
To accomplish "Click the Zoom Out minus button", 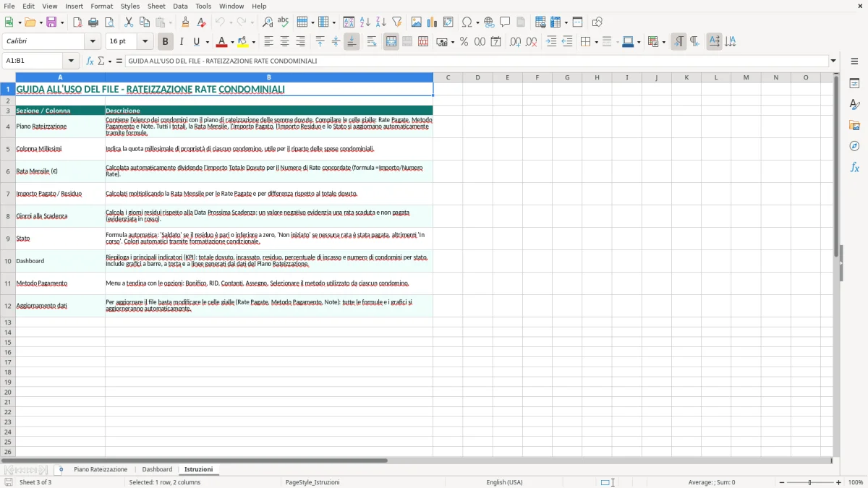I will click(x=781, y=482).
